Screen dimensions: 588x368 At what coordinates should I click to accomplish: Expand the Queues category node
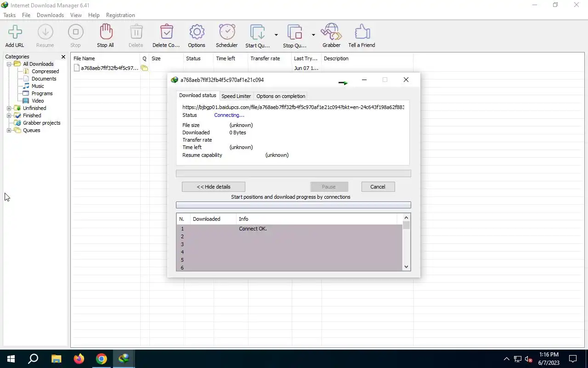tap(9, 130)
